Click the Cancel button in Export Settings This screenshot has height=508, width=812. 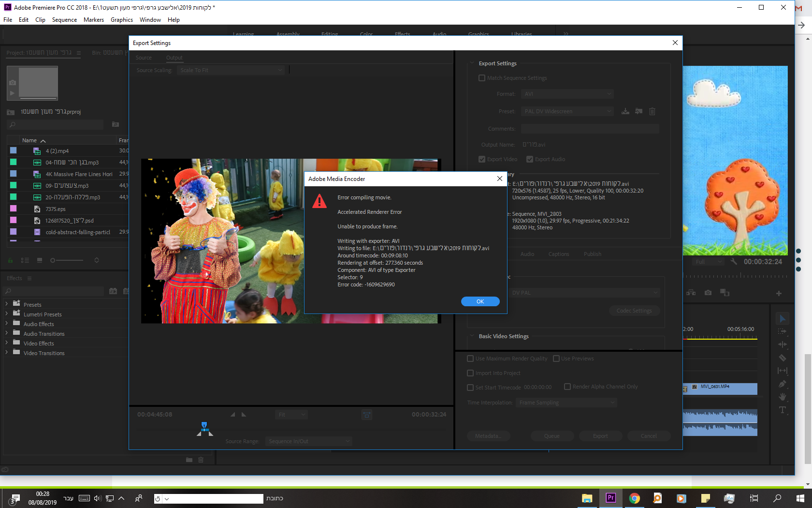[x=649, y=436]
